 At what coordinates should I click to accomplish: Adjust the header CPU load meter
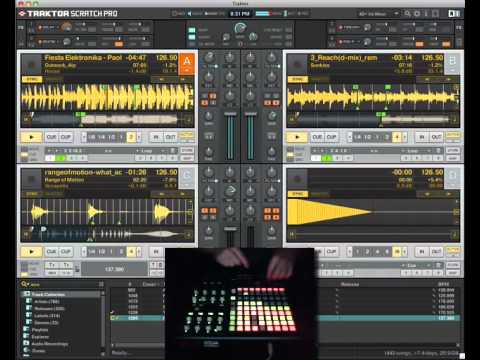click(x=264, y=14)
